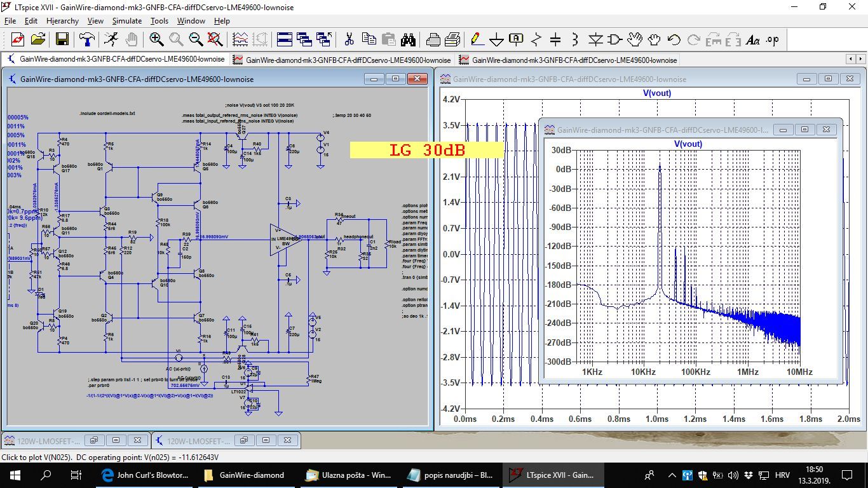868x488 pixels.
Task: Click the V(vout) trace label in FFT window
Action: coord(688,144)
